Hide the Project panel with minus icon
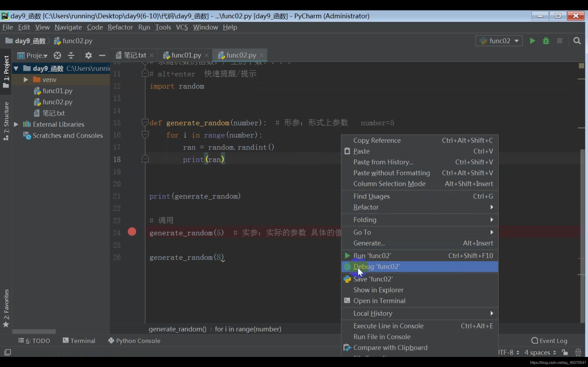Screen dimensions: 588x367 (102, 56)
